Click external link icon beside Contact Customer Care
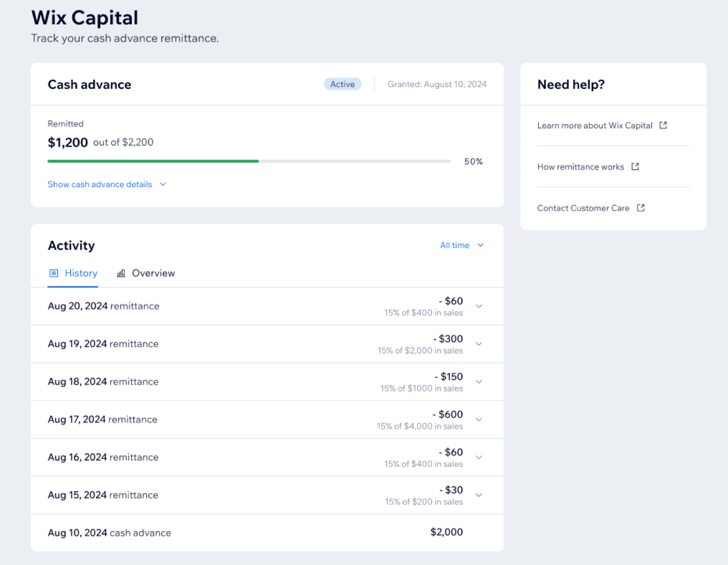Screen dimensions: 728x565 pyautogui.click(x=641, y=208)
